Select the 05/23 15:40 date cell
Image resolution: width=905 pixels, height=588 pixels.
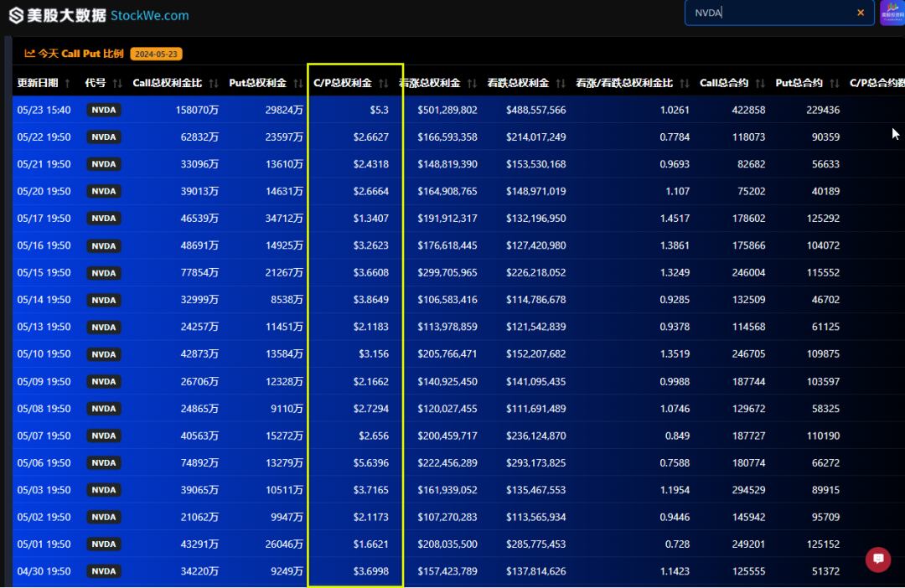pos(44,110)
